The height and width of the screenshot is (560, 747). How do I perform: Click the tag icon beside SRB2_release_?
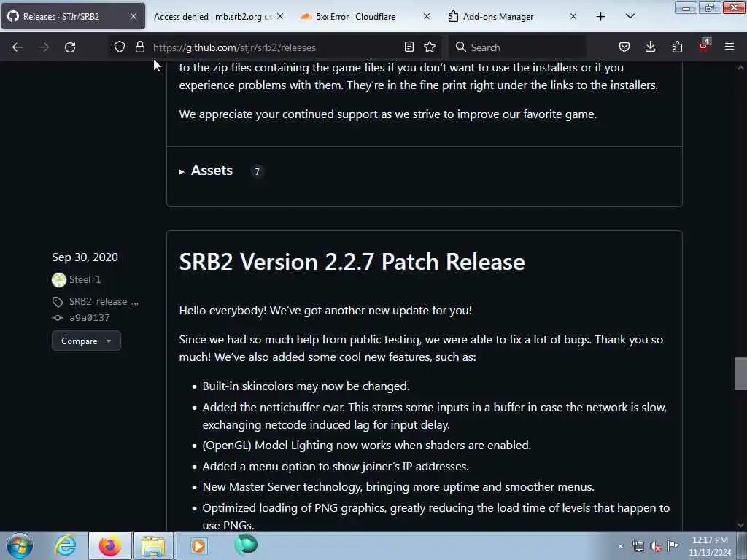tap(58, 301)
